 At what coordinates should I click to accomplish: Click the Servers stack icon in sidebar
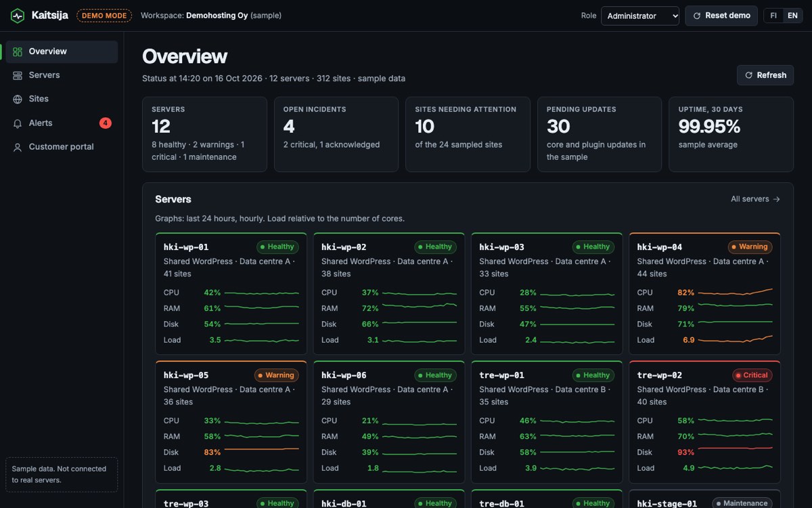18,75
